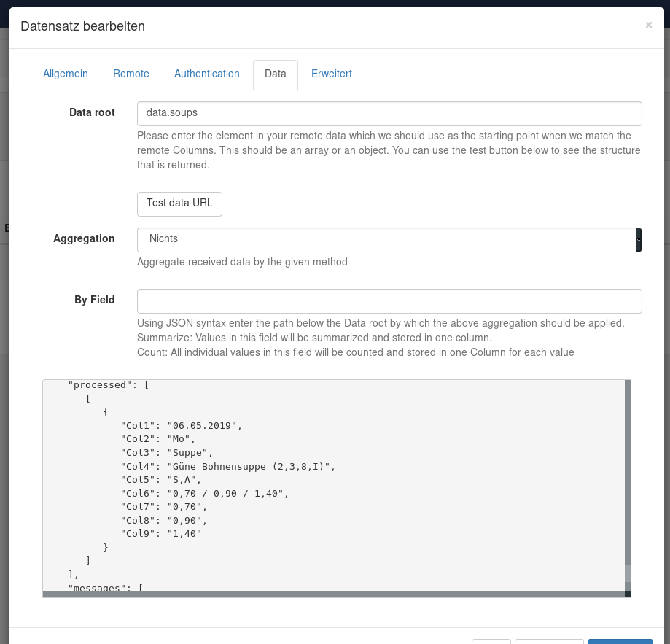
Task: Click the Aggregation label
Action: (84, 238)
